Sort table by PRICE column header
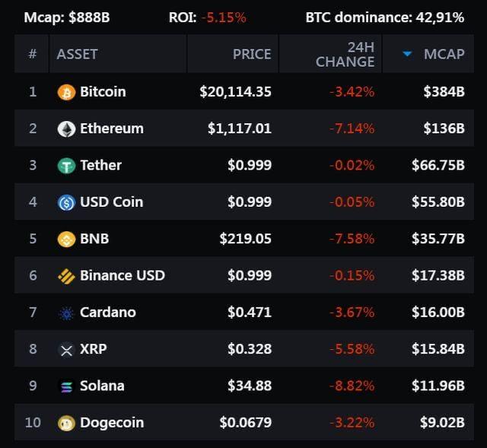Image resolution: width=487 pixels, height=448 pixels. 251,54
